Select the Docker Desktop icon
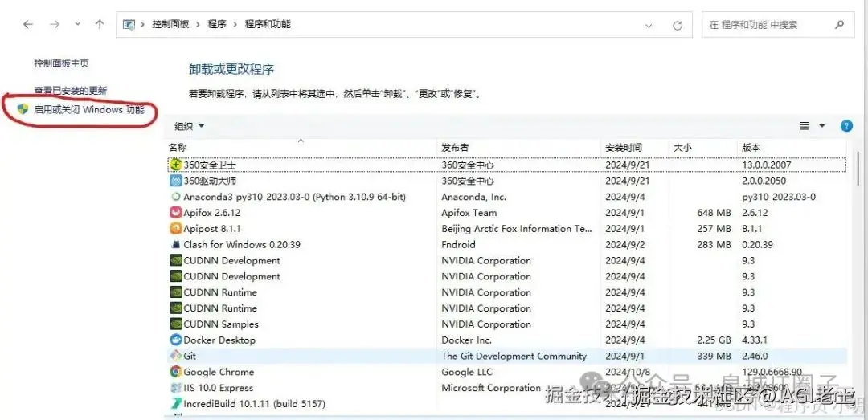Image resolution: width=868 pixels, height=420 pixels. click(x=175, y=340)
